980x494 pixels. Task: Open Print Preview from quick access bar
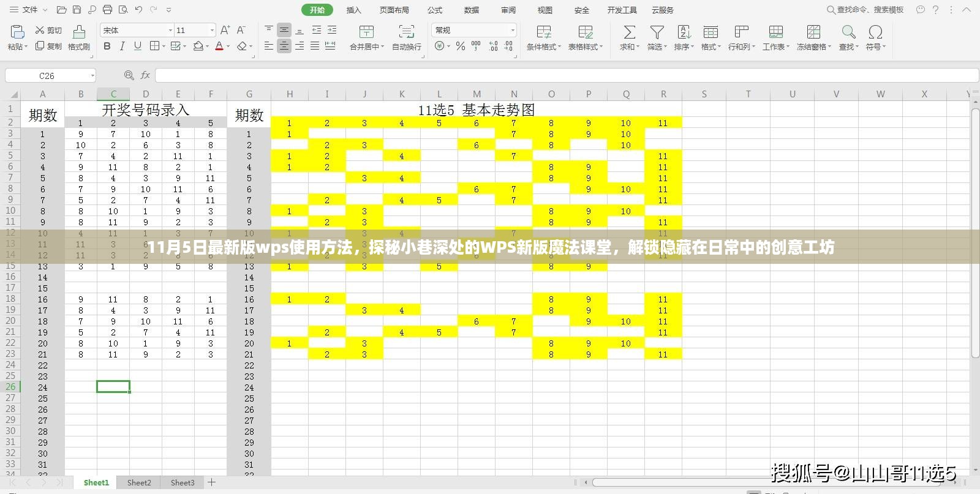click(123, 10)
